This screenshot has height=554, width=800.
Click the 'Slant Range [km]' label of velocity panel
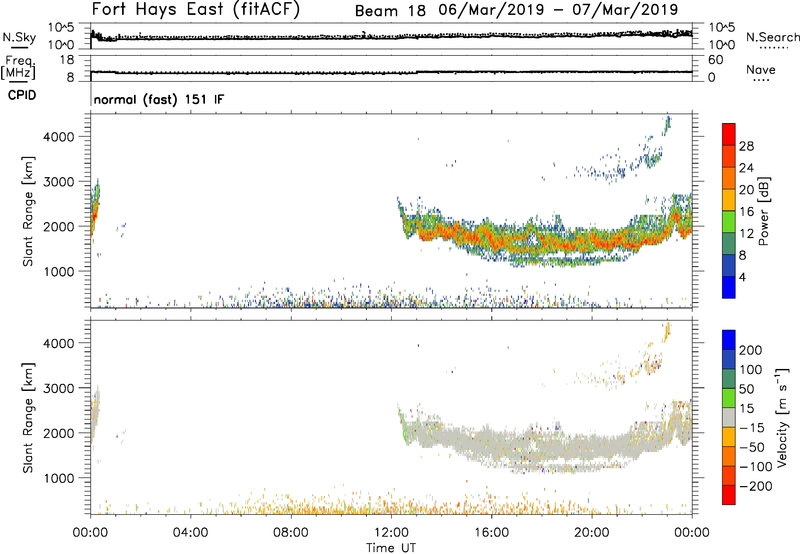coord(28,417)
